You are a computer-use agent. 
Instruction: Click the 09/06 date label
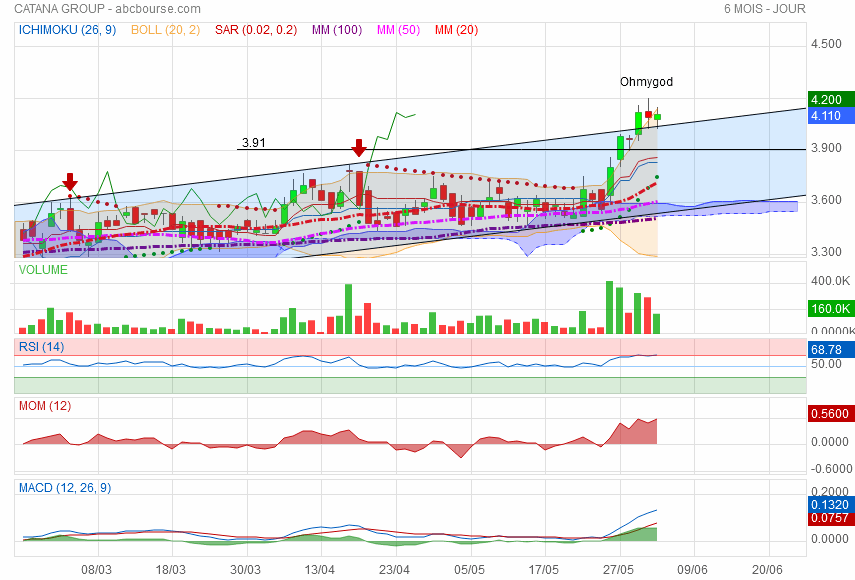[x=693, y=570]
